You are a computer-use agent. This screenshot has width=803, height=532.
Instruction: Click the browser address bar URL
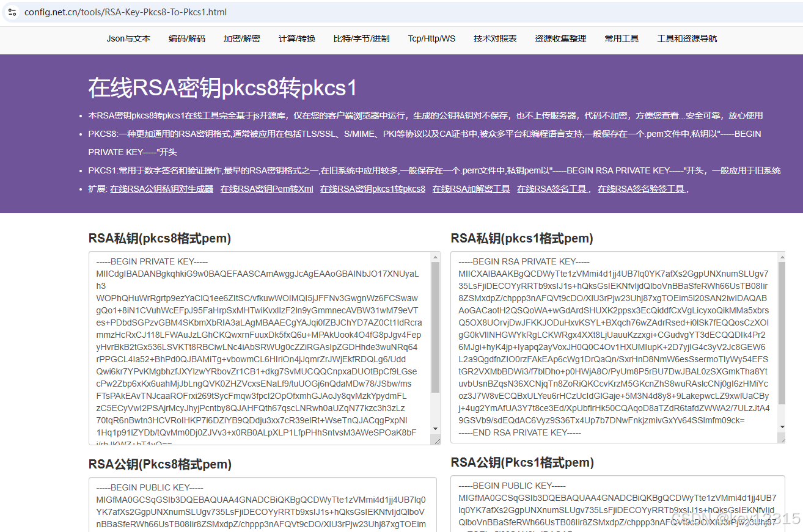122,12
